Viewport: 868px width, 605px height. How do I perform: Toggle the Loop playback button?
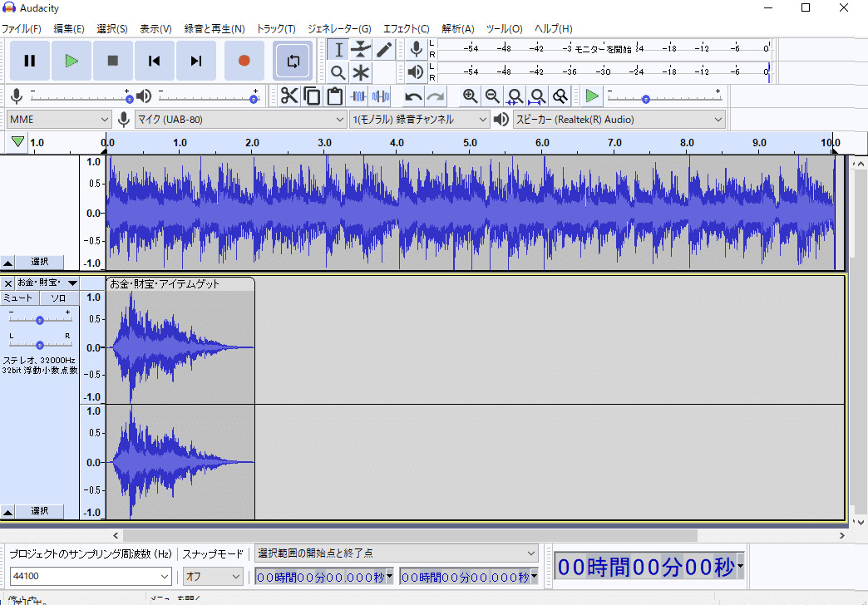click(x=293, y=61)
